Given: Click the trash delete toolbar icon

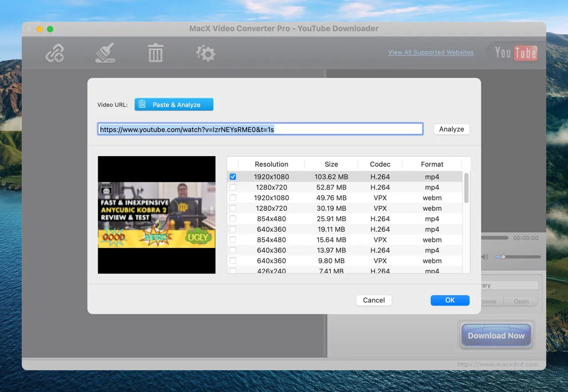Looking at the screenshot, I should [x=155, y=53].
